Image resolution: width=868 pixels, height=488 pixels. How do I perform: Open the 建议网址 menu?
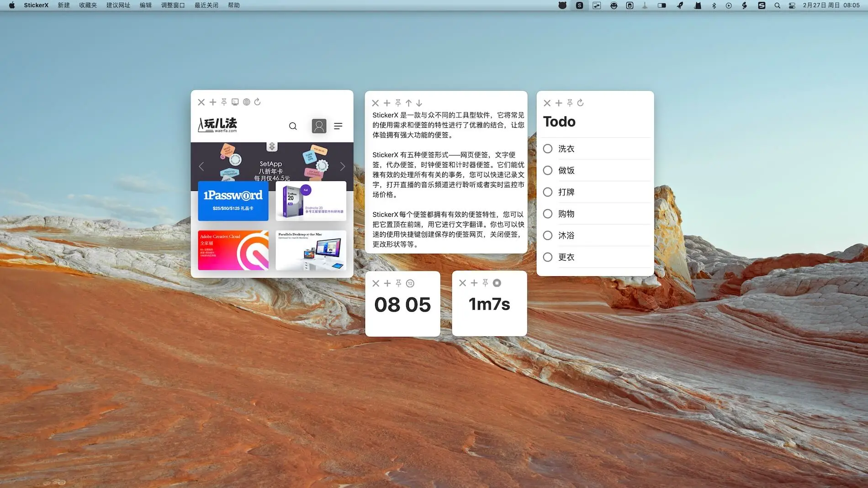(x=118, y=5)
